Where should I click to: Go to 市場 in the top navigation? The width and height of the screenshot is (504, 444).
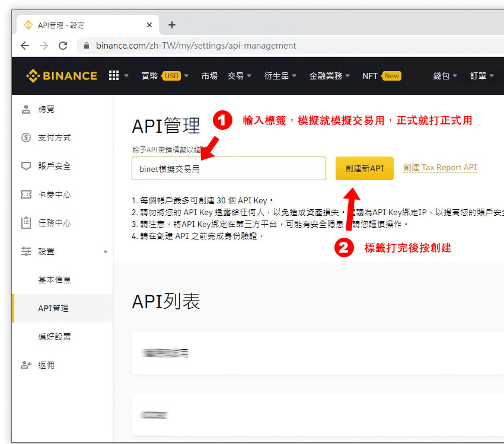coord(209,76)
